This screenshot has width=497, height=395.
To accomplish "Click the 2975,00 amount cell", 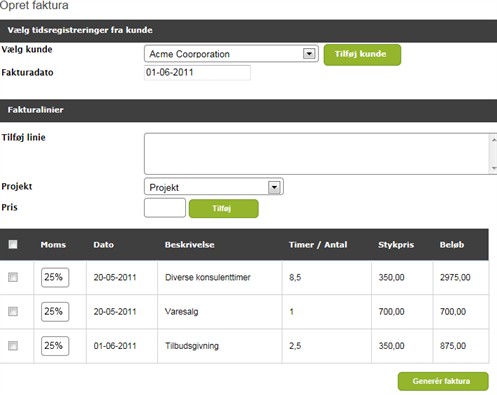I will pos(461,277).
